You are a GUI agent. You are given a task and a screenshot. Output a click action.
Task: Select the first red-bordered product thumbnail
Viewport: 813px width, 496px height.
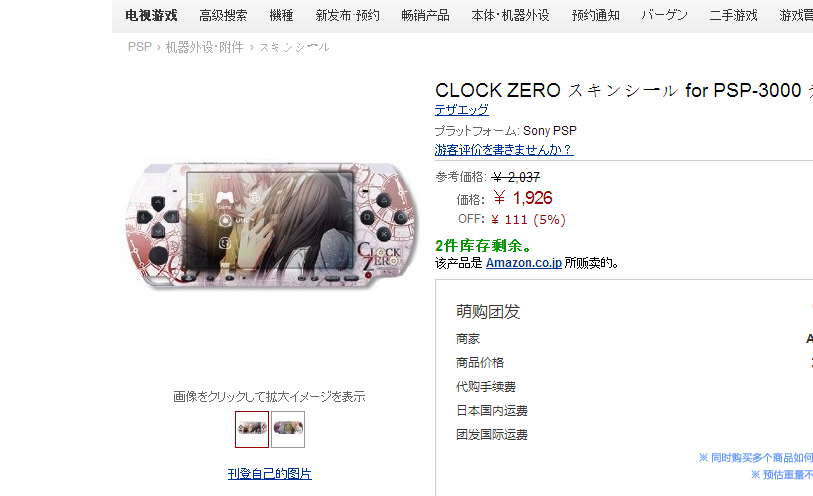click(252, 429)
